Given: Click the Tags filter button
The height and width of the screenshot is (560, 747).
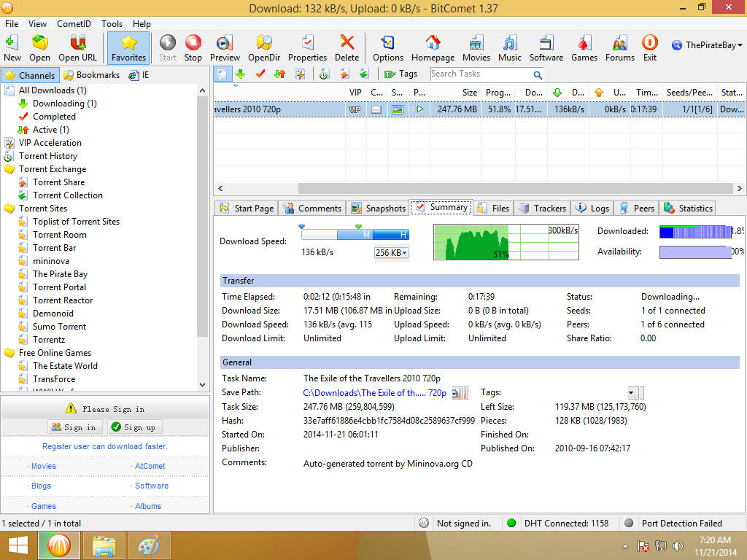Looking at the screenshot, I should 400,74.
